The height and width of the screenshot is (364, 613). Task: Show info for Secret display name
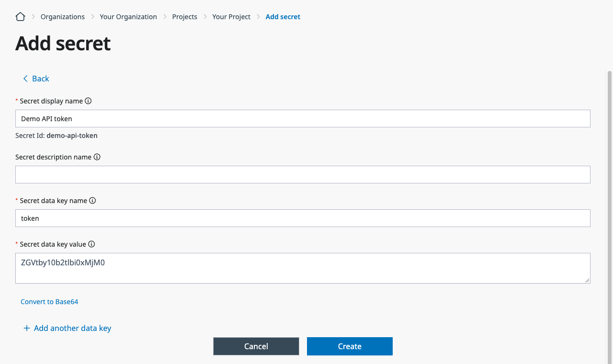[88, 101]
